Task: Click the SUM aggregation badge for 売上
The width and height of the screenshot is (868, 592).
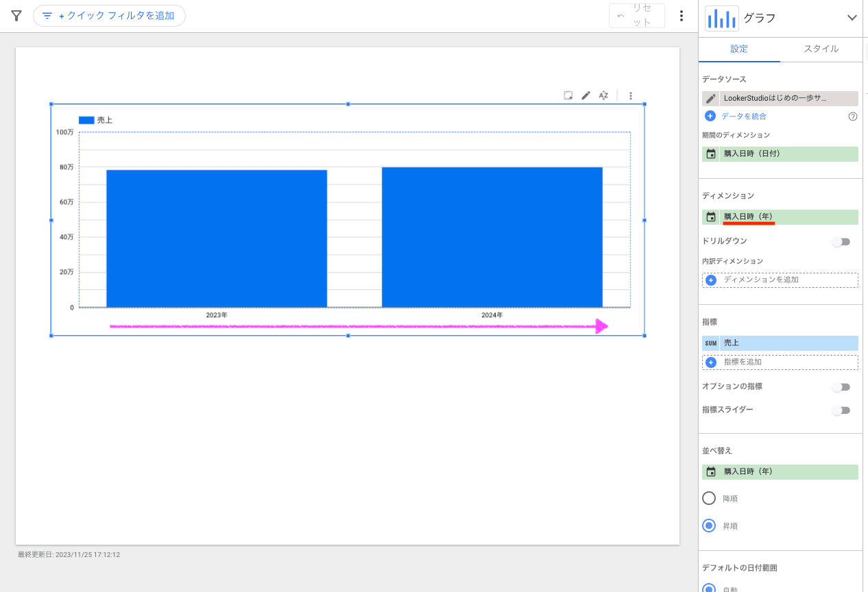Action: pyautogui.click(x=710, y=343)
